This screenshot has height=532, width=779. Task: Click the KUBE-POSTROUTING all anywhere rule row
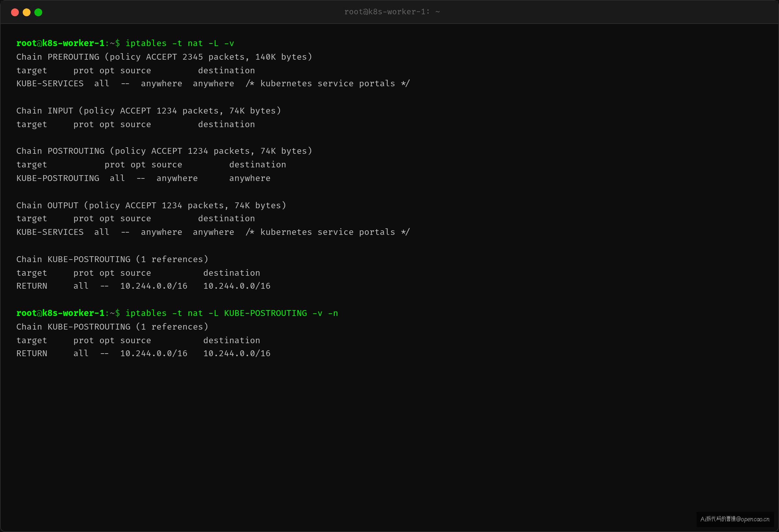pyautogui.click(x=143, y=178)
